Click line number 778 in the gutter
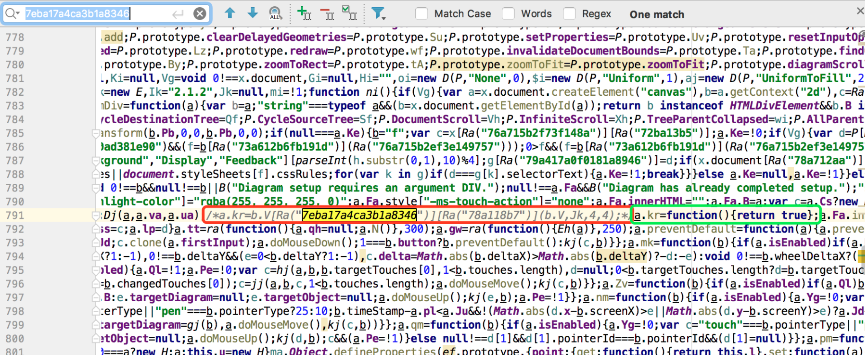 tap(15, 38)
